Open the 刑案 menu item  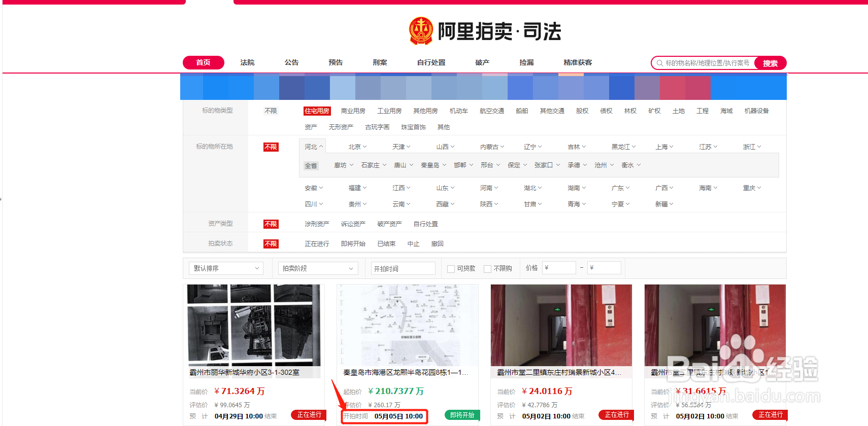pos(380,62)
